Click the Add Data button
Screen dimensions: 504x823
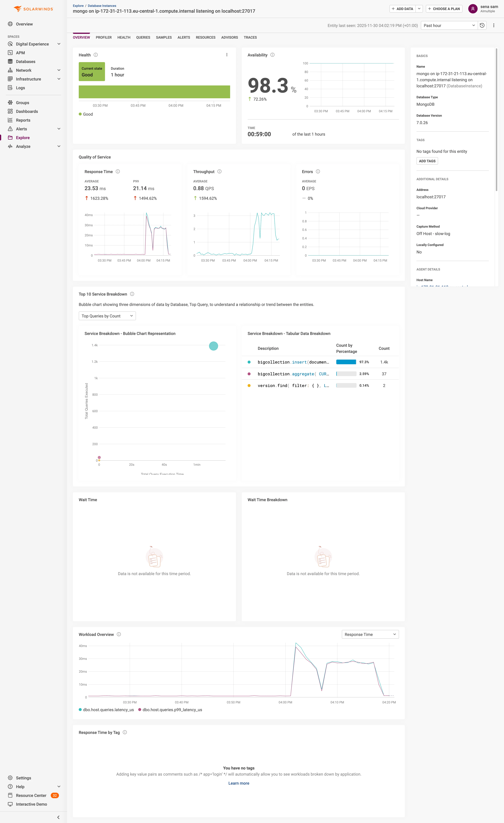402,9
